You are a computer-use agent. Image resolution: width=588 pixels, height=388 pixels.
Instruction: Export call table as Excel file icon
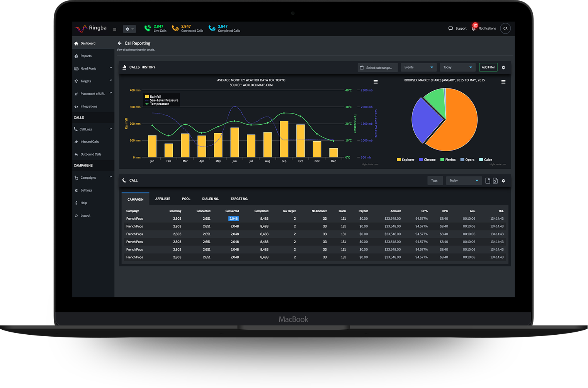pyautogui.click(x=495, y=181)
